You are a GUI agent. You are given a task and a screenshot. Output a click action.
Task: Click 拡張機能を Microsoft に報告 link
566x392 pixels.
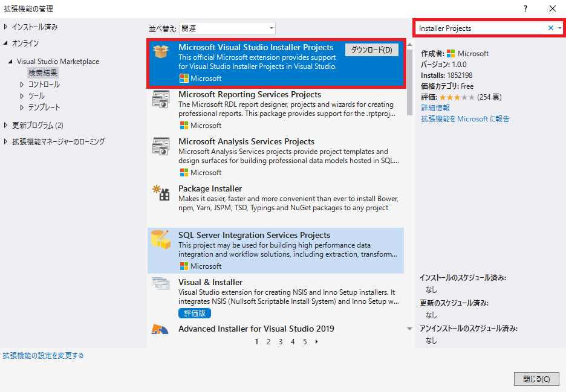pos(465,118)
